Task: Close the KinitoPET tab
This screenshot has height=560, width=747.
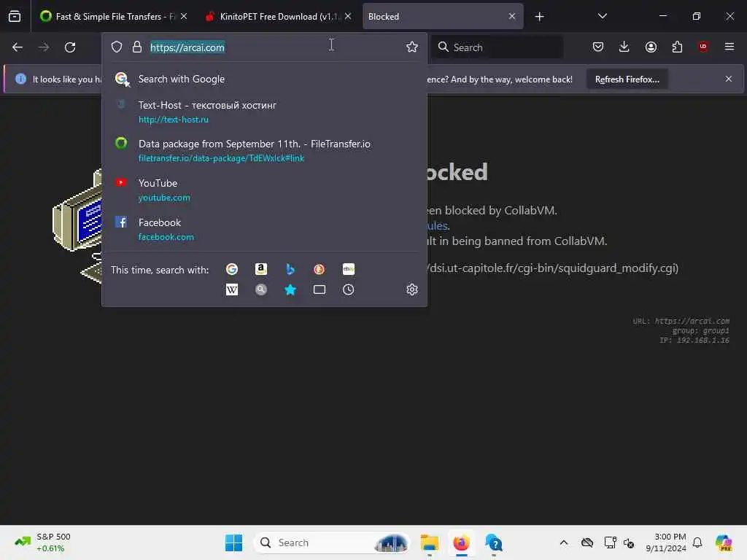Action: (348, 16)
